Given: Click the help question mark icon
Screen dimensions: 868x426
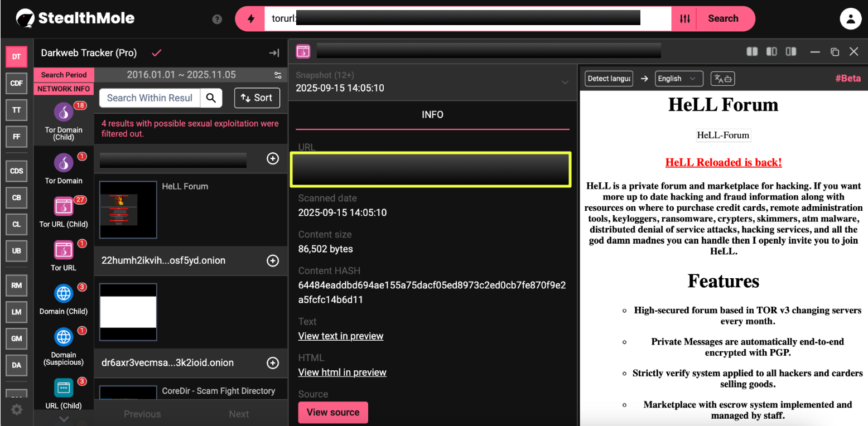Looking at the screenshot, I should tap(218, 20).
